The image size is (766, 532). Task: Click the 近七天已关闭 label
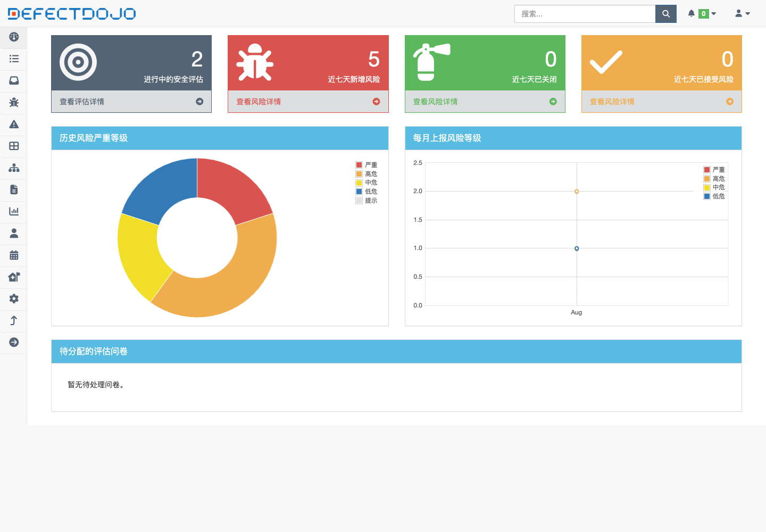coord(534,79)
